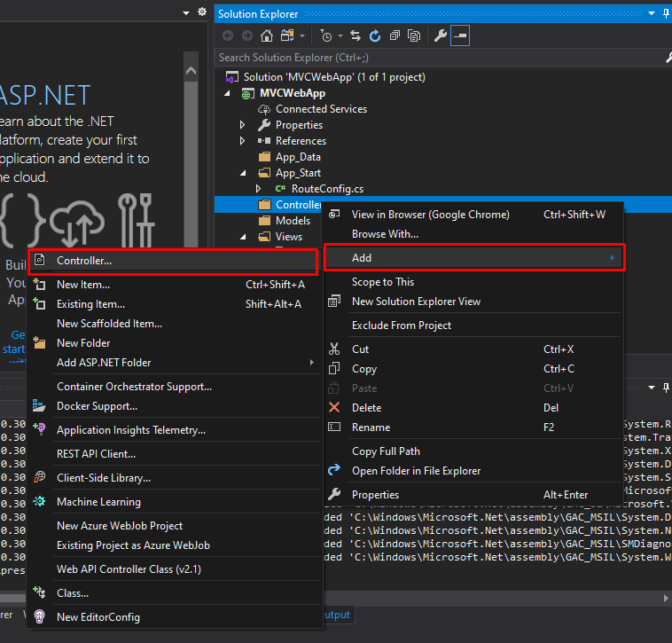The width and height of the screenshot is (672, 643).
Task: Select Controller... in Add submenu
Action: [x=174, y=261]
